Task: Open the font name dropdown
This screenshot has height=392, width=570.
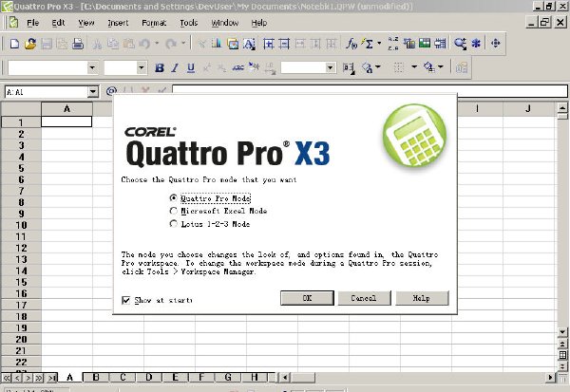Action: click(92, 67)
